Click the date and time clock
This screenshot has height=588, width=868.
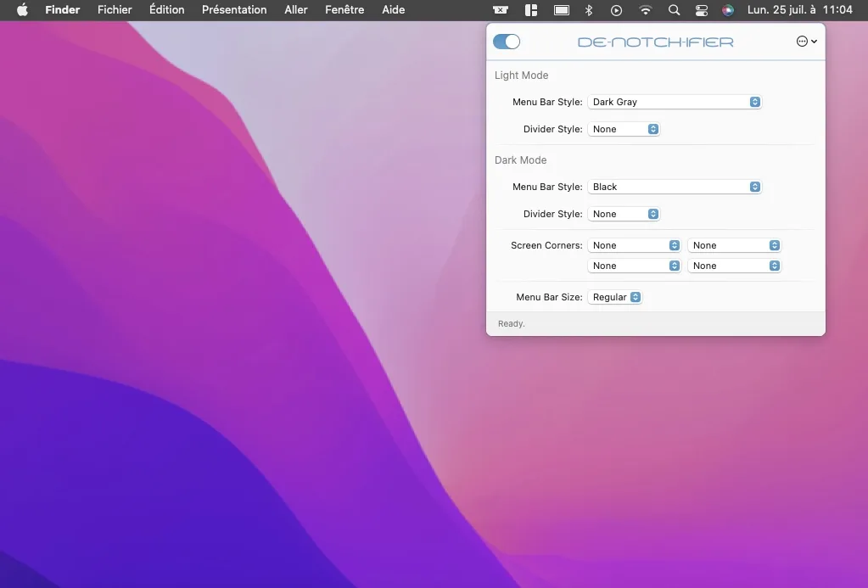tap(800, 10)
